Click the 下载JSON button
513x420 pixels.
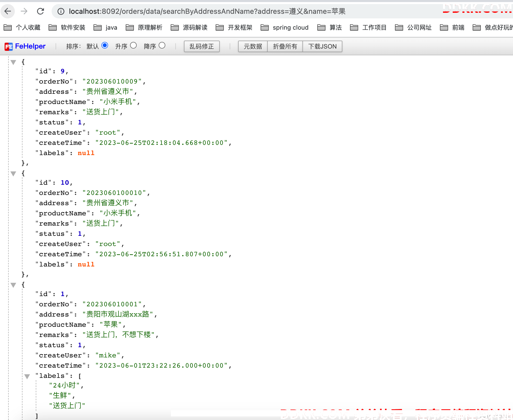(x=322, y=46)
